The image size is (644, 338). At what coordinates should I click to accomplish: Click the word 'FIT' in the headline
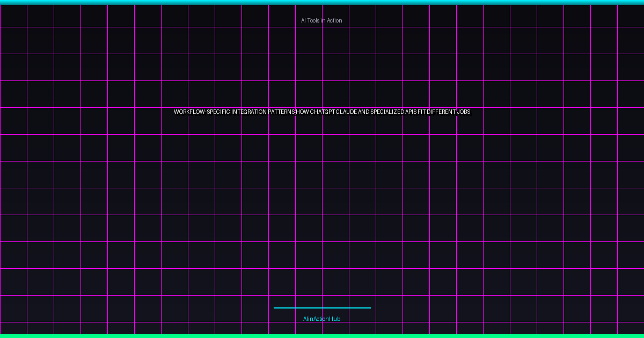coord(422,112)
